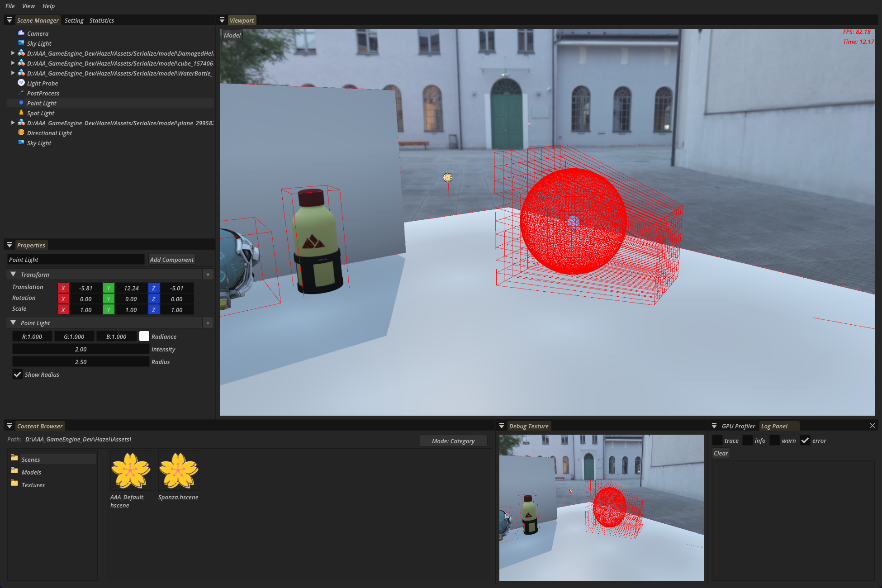Open the Mode: Category dropdown
882x588 pixels.
(x=453, y=441)
